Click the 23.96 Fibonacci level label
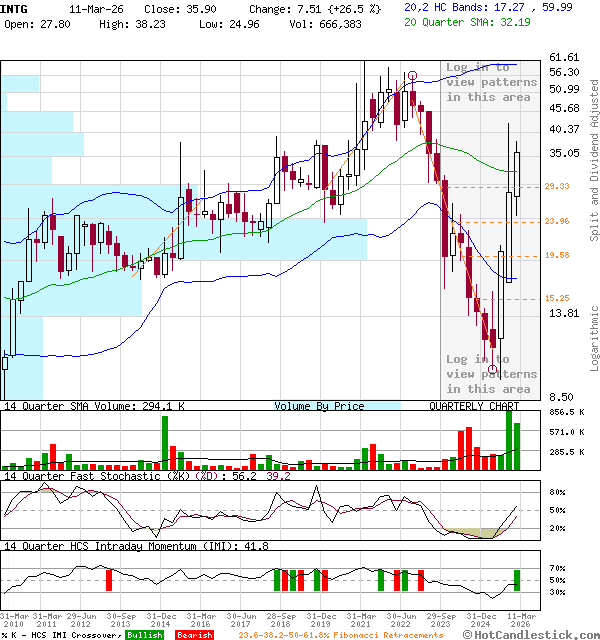The height and width of the screenshot is (640, 600). point(557,221)
